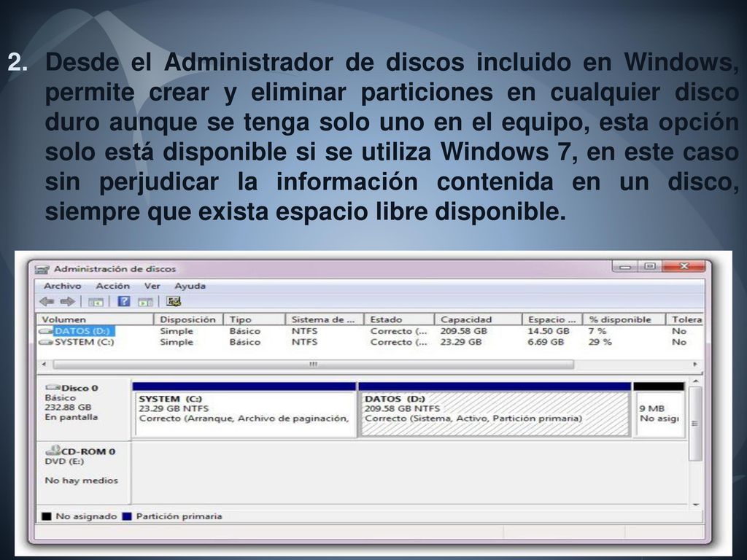Click the vertical scrollbar down arrow

pos(695,505)
